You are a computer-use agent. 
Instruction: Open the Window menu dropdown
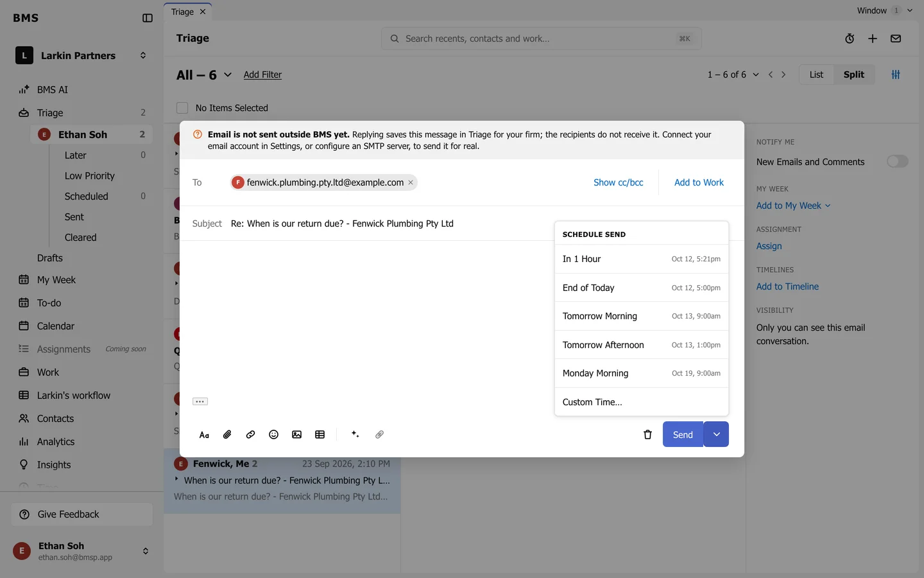(885, 10)
